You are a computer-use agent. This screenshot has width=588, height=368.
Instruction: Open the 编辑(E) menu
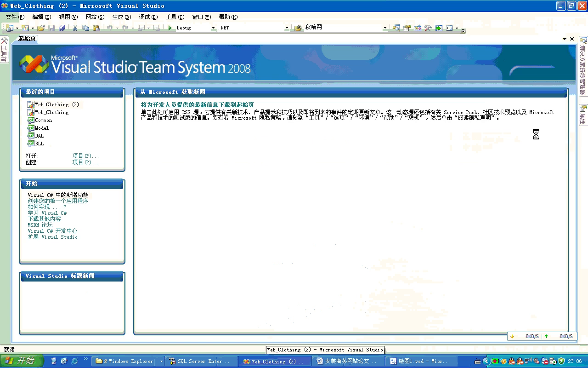click(x=42, y=17)
